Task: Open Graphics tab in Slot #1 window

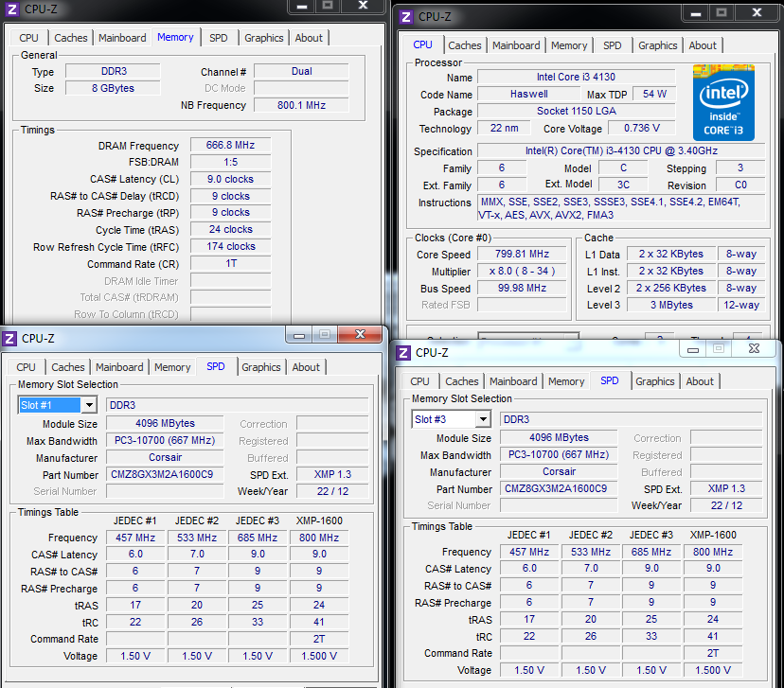Action: tap(261, 367)
